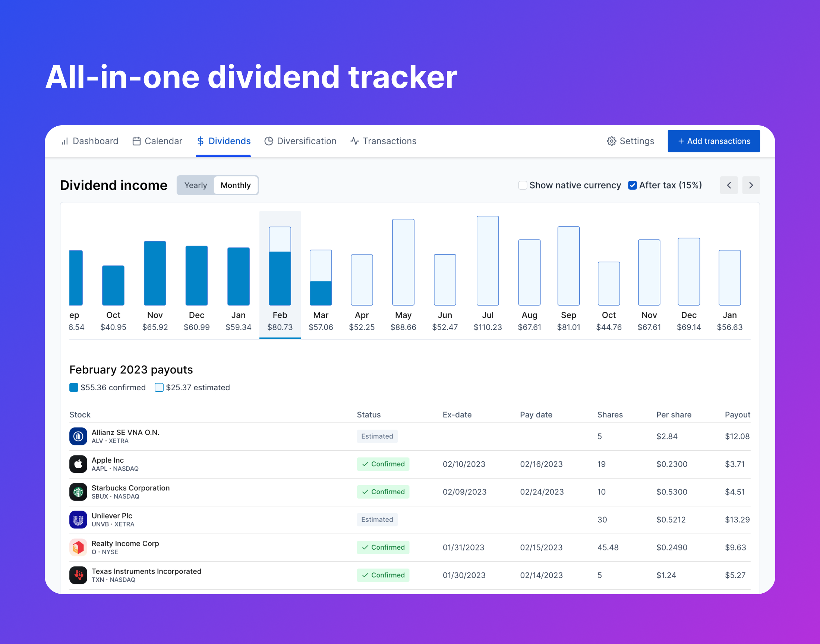Click Allianz SE VNA O.N. stock name

(x=125, y=432)
